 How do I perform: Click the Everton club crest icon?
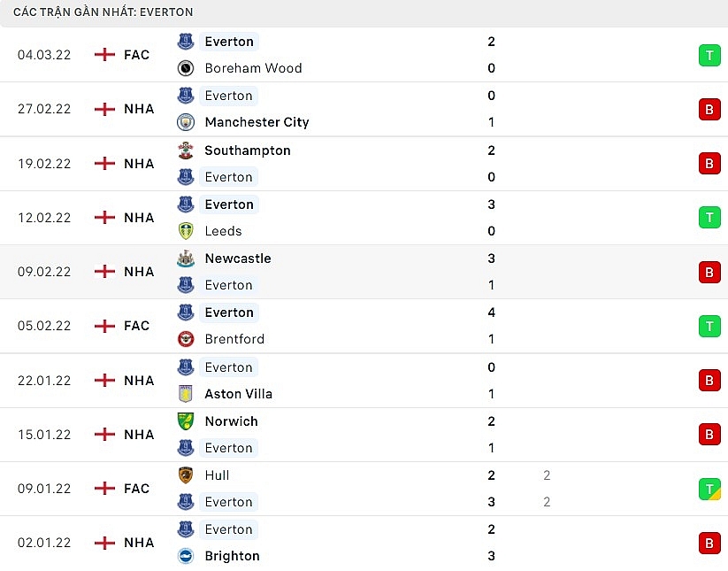186,42
